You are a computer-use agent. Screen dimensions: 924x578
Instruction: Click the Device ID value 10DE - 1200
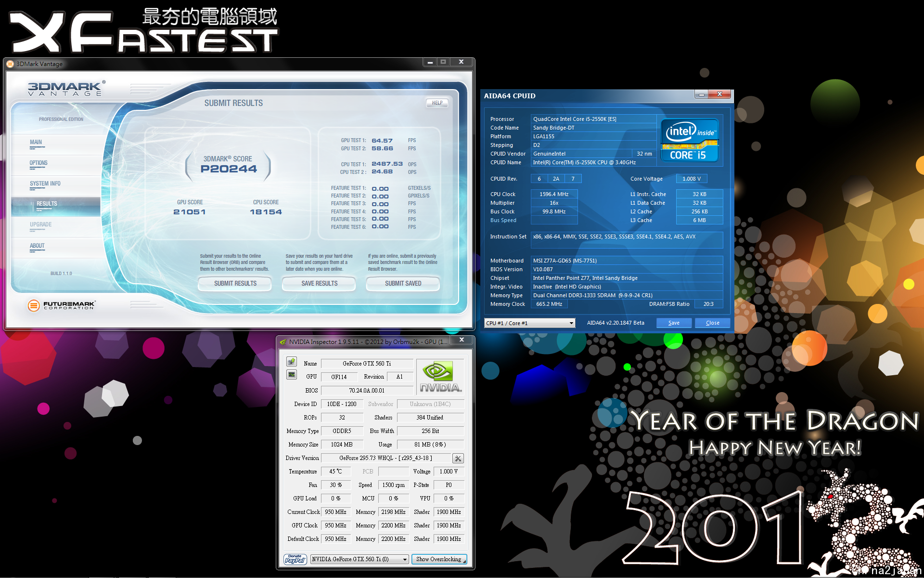[x=342, y=404]
